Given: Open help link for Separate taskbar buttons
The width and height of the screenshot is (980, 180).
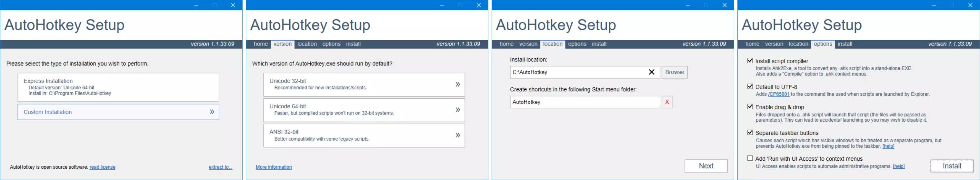Looking at the screenshot, I should coord(888,146).
